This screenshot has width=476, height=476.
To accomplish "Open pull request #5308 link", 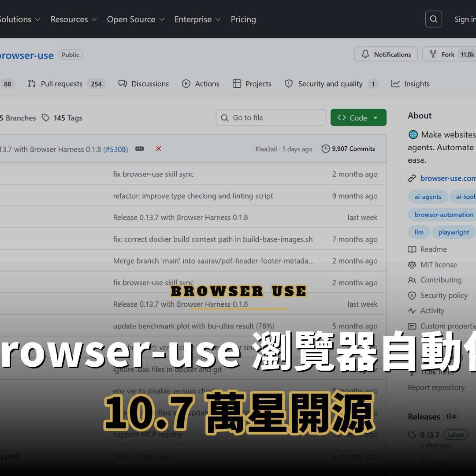I will (x=115, y=149).
